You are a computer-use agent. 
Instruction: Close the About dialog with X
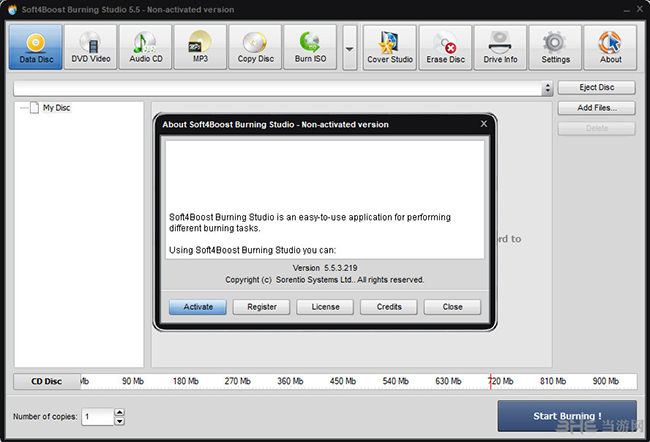pos(483,124)
